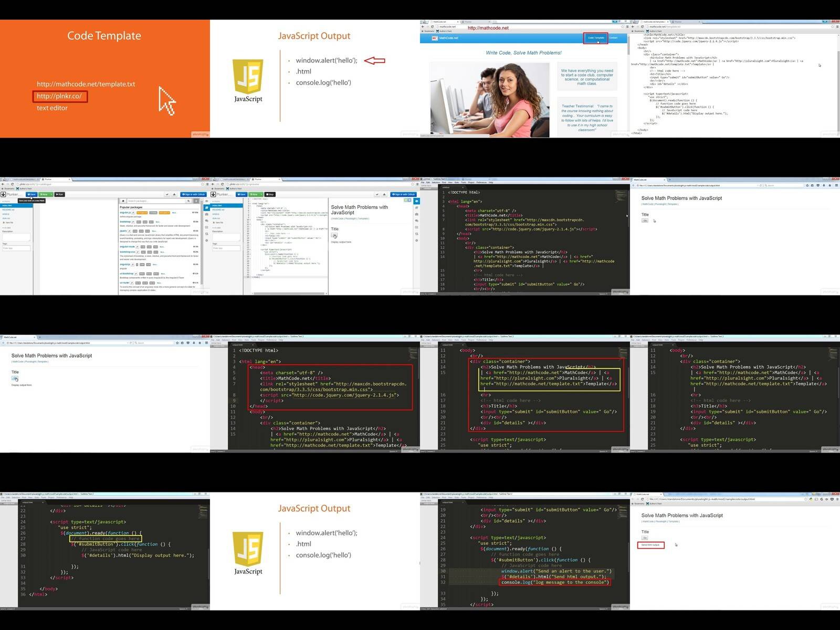Click Contact on mathcode.net navbar
840x630 pixels.
click(613, 38)
